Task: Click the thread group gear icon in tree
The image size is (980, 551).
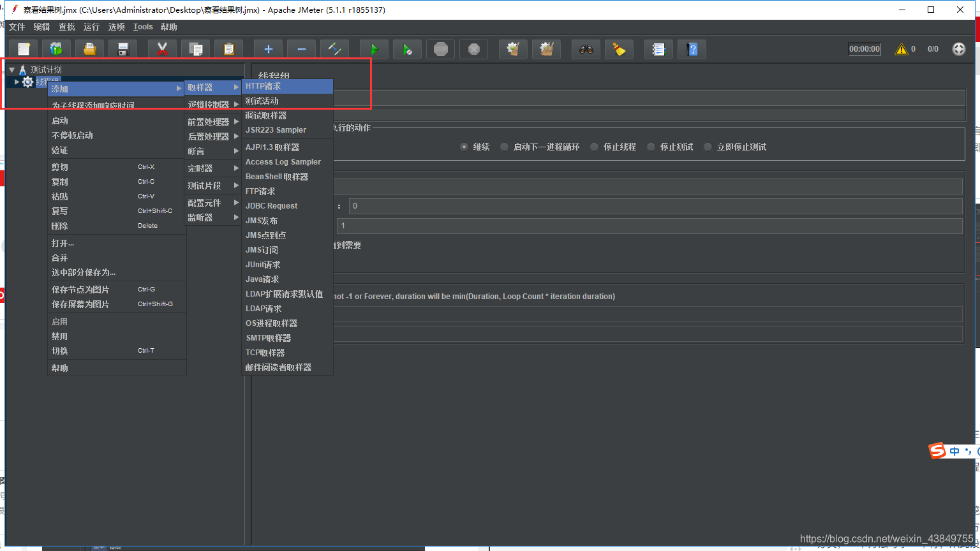Action: pos(27,82)
